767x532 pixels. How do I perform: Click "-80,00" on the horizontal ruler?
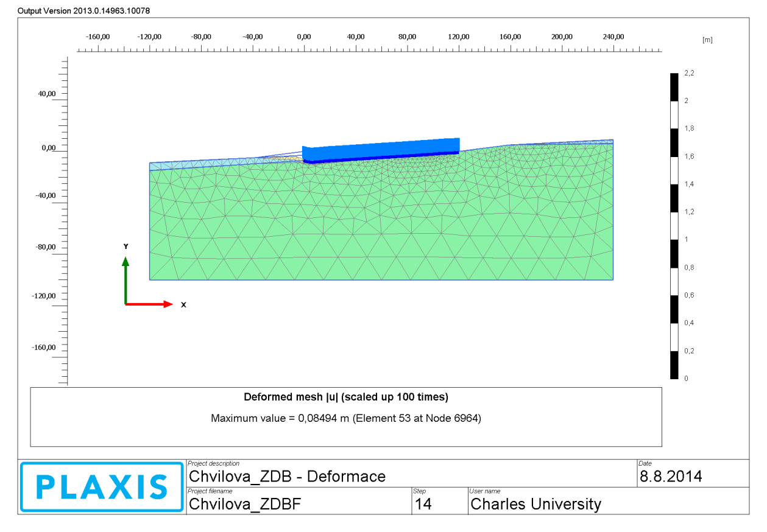point(201,37)
